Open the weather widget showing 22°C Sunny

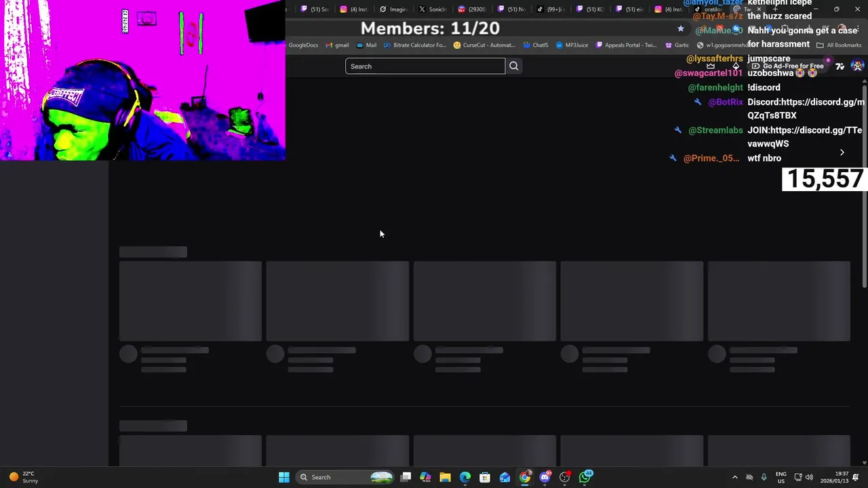(22, 477)
